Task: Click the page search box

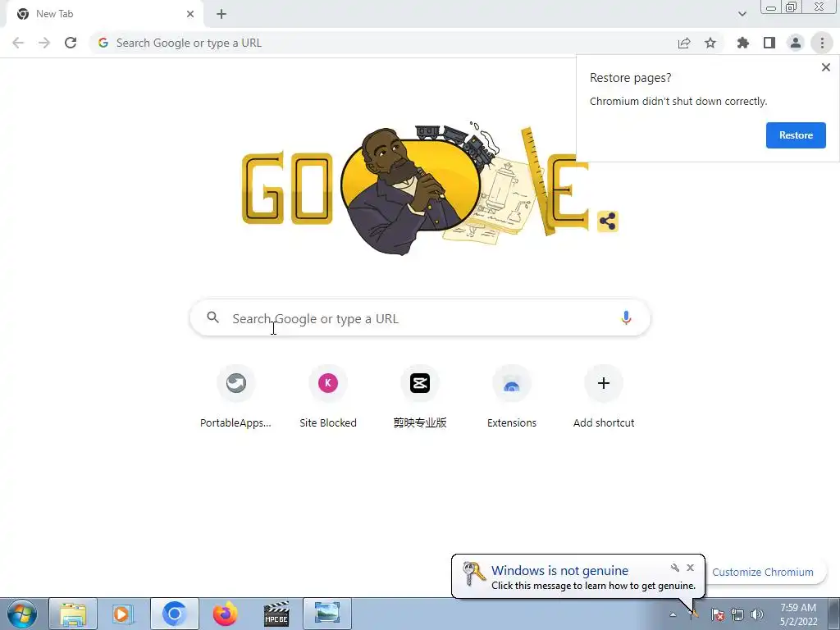Action: [x=420, y=318]
